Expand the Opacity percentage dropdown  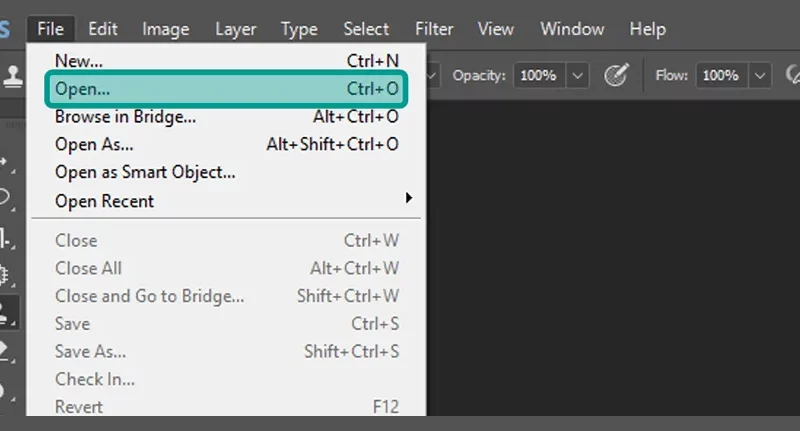577,76
